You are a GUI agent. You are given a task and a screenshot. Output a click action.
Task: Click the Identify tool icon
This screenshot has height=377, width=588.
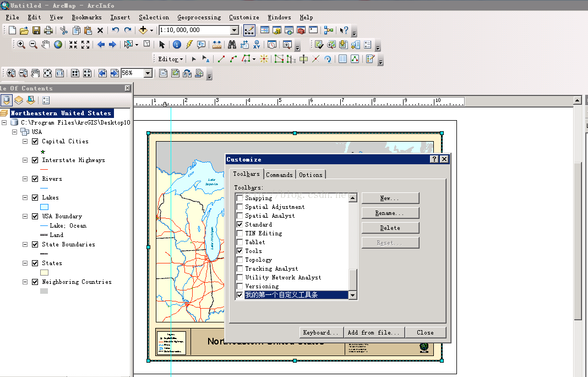tap(177, 45)
